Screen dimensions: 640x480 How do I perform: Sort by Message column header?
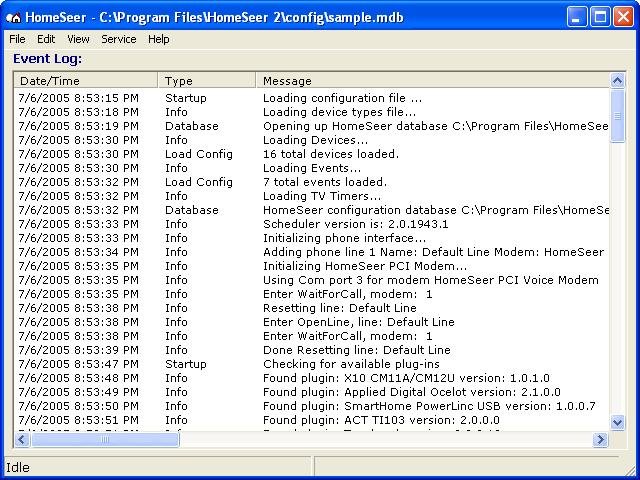pyautogui.click(x=433, y=81)
